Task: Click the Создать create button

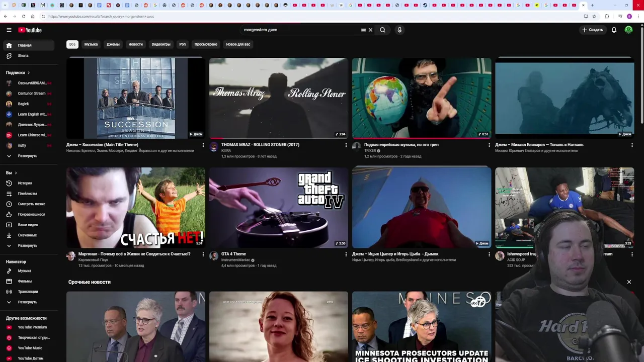Action: point(593,30)
